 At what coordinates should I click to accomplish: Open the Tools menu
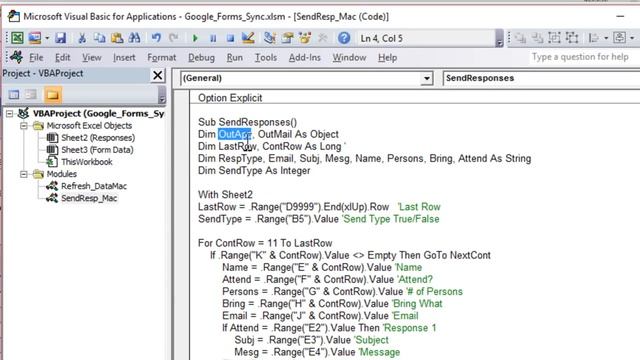(x=266, y=58)
